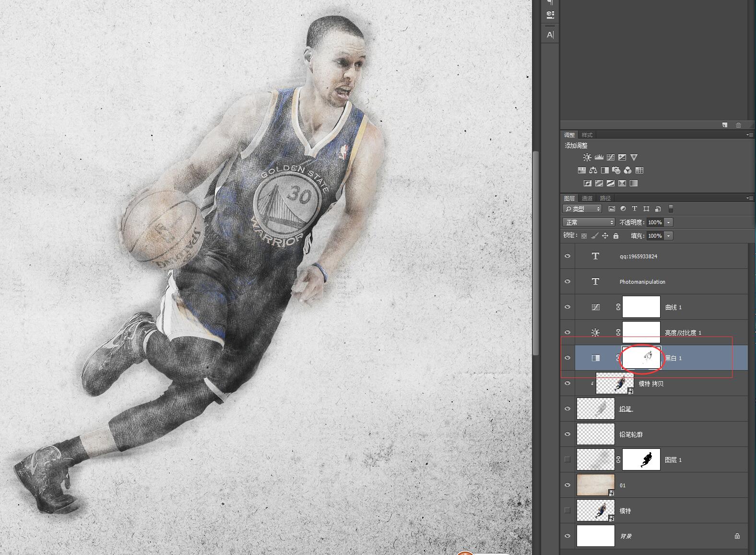Open the Character panel icon
Screen dimensions: 756x555
tap(550, 35)
